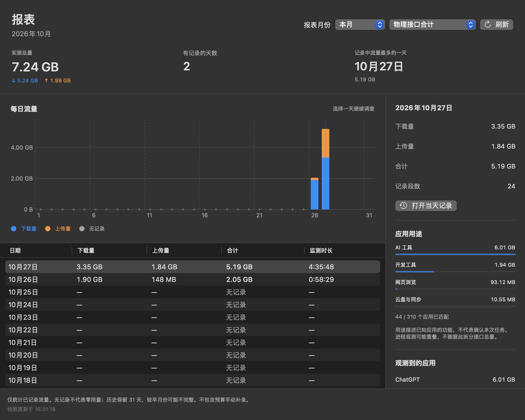Click the blue 下载量 legend dot

pos(14,229)
